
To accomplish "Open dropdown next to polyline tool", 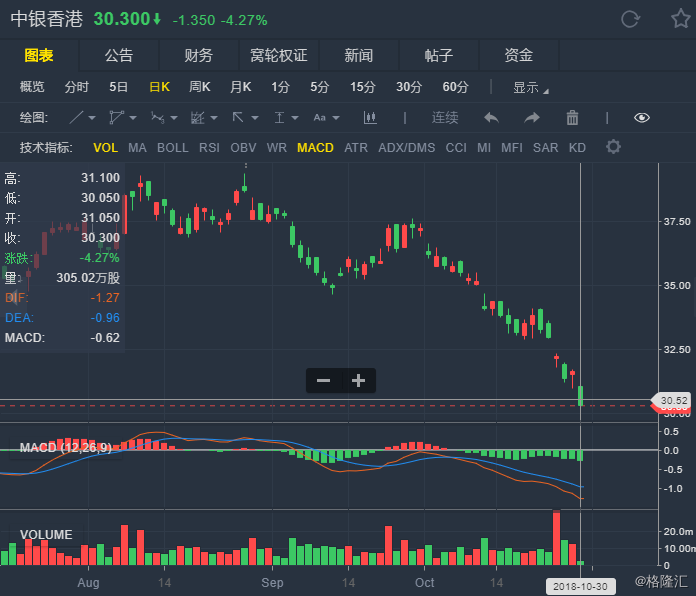I will 133,118.
